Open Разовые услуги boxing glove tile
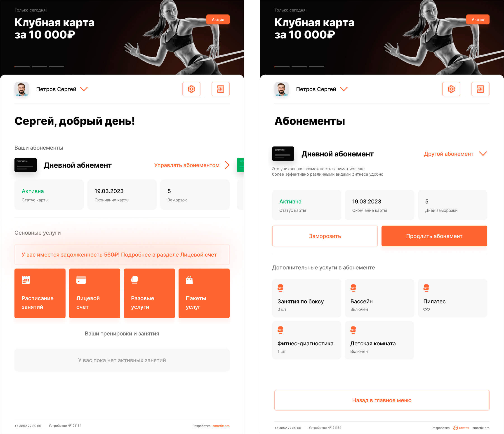 149,293
